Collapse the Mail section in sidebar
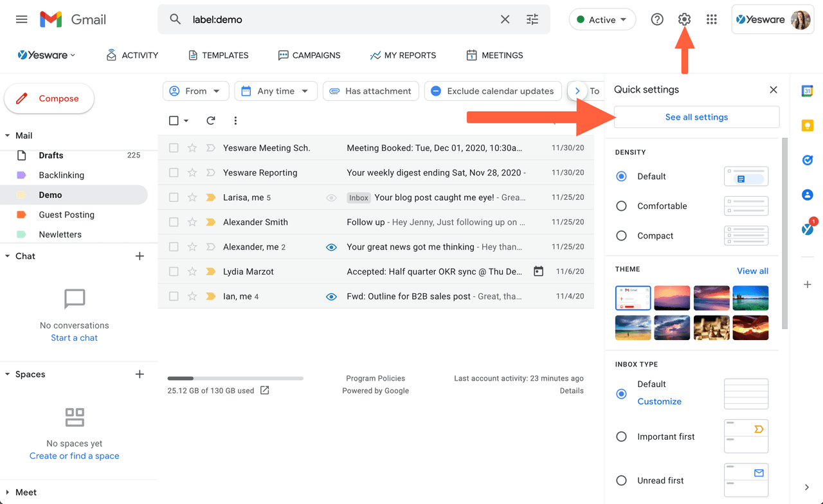823x504 pixels. pos(8,136)
